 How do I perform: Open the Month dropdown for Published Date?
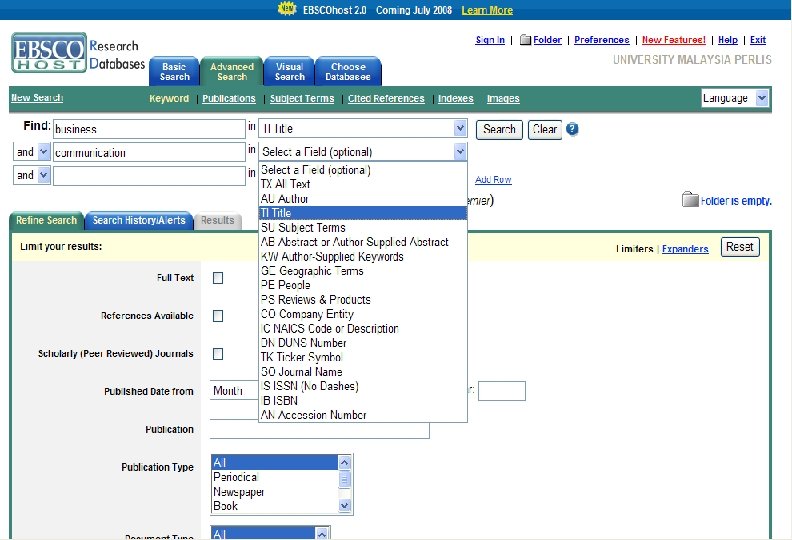(x=234, y=391)
